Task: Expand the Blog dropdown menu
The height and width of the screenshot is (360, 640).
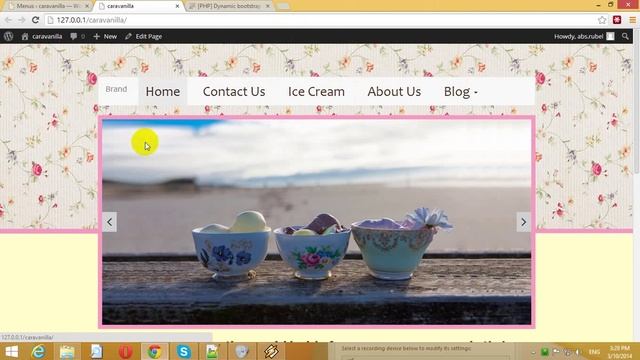Action: pyautogui.click(x=461, y=91)
